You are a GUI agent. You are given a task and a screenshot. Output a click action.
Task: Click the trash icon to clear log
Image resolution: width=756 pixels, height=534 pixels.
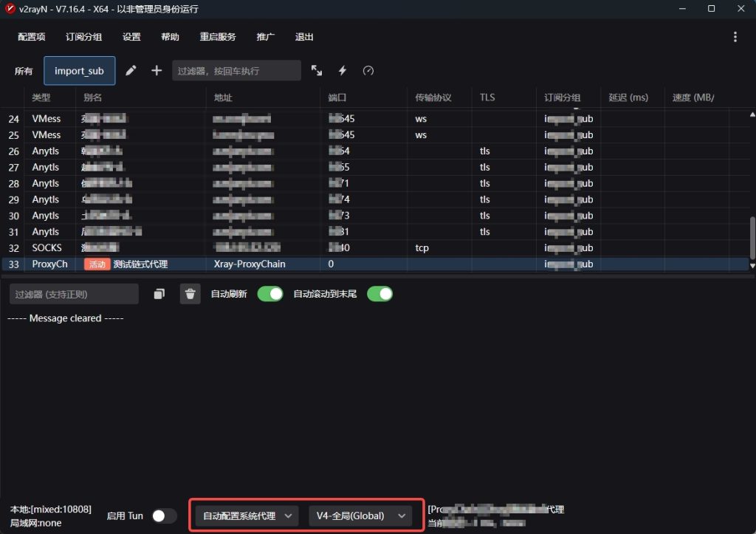[x=190, y=294]
